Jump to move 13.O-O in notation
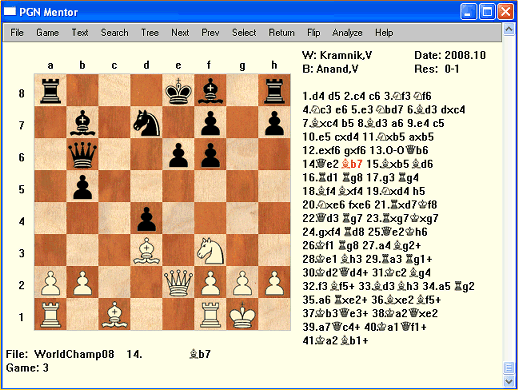Image resolution: width=518 pixels, height=390 pixels. tap(387, 150)
